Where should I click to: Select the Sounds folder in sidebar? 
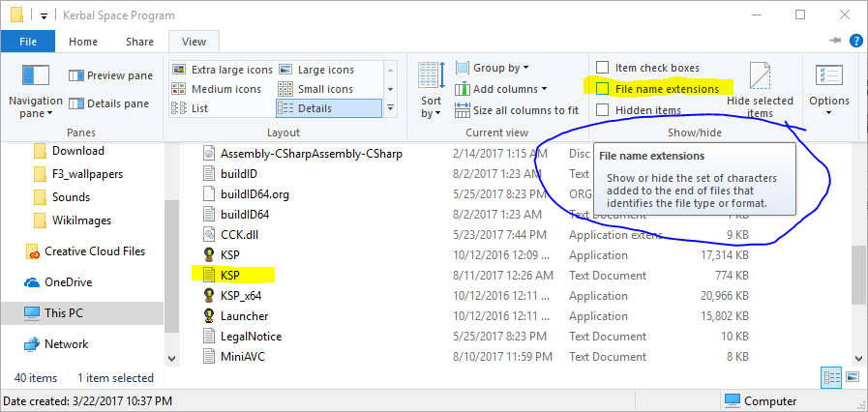pyautogui.click(x=71, y=197)
